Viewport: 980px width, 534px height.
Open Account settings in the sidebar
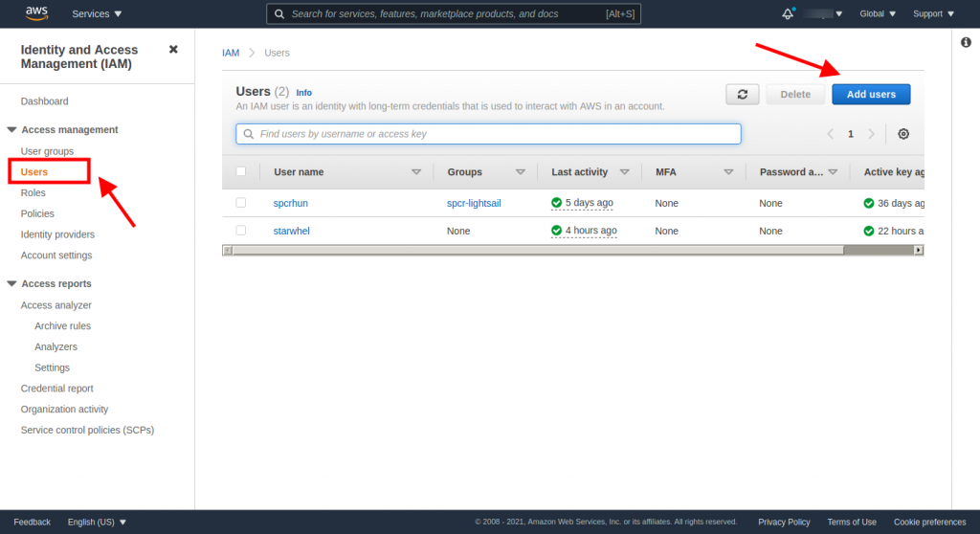click(x=56, y=256)
